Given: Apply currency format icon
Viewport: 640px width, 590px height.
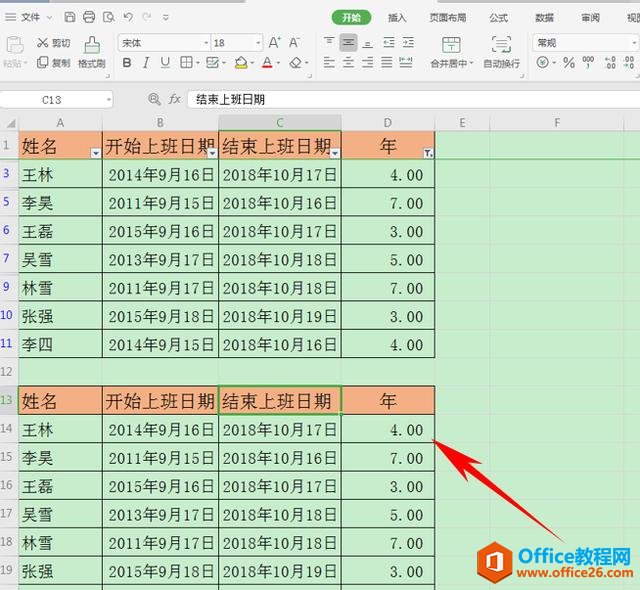Looking at the screenshot, I should pos(542,62).
